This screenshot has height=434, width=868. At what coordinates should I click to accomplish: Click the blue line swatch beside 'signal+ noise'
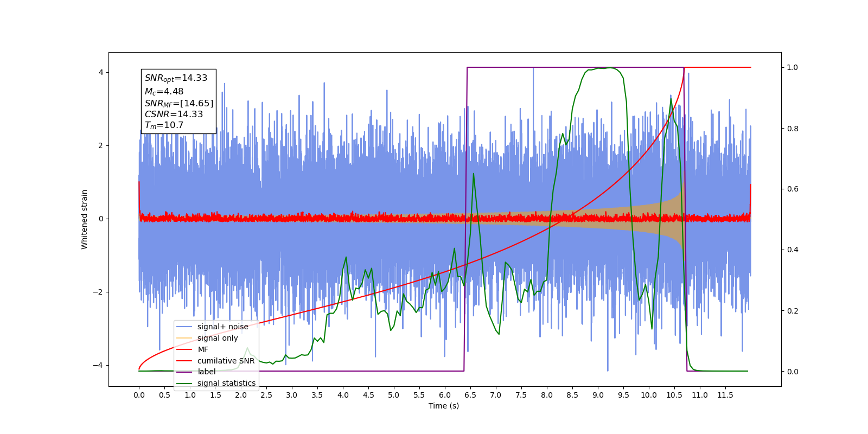click(184, 327)
